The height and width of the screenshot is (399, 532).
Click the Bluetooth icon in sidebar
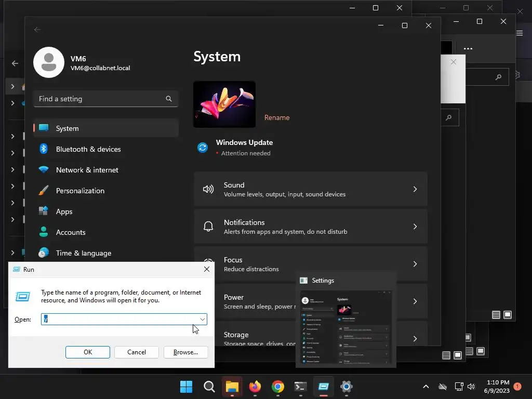[x=44, y=149]
